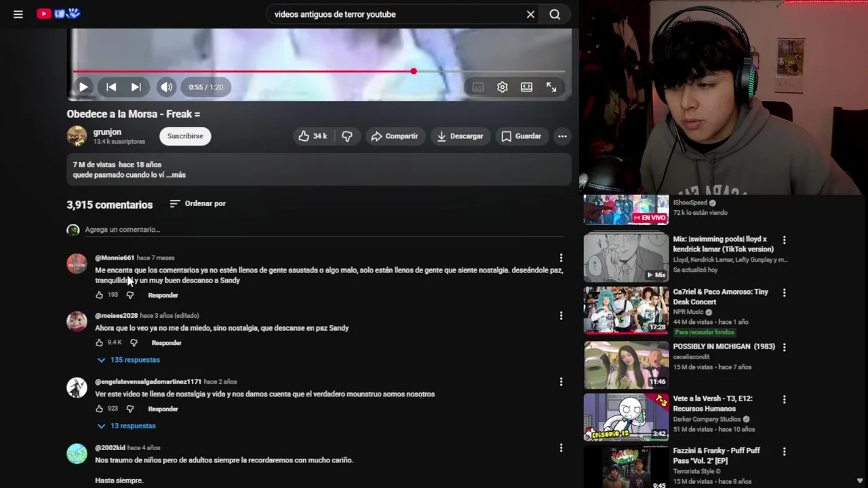
Task: Switch to theater mode
Action: coord(526,87)
